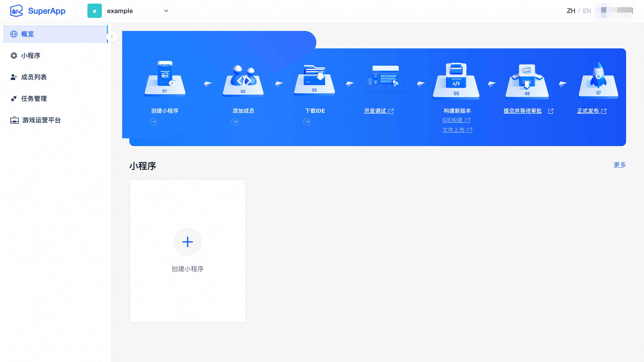Open the IDE构建 link
This screenshot has width=644, height=362.
click(x=452, y=120)
